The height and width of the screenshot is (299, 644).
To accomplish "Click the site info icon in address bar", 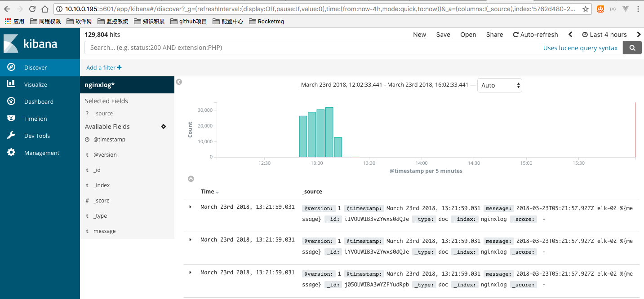I will [60, 9].
